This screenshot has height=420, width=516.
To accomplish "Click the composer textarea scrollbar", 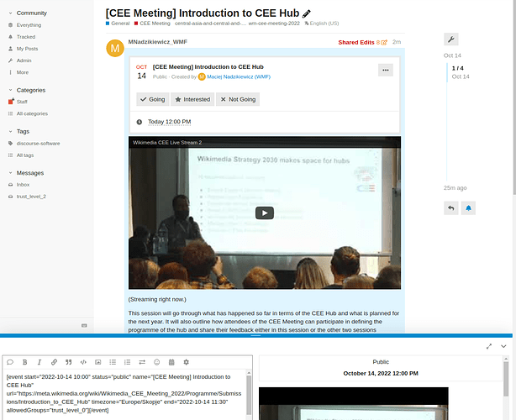I will coord(249,395).
